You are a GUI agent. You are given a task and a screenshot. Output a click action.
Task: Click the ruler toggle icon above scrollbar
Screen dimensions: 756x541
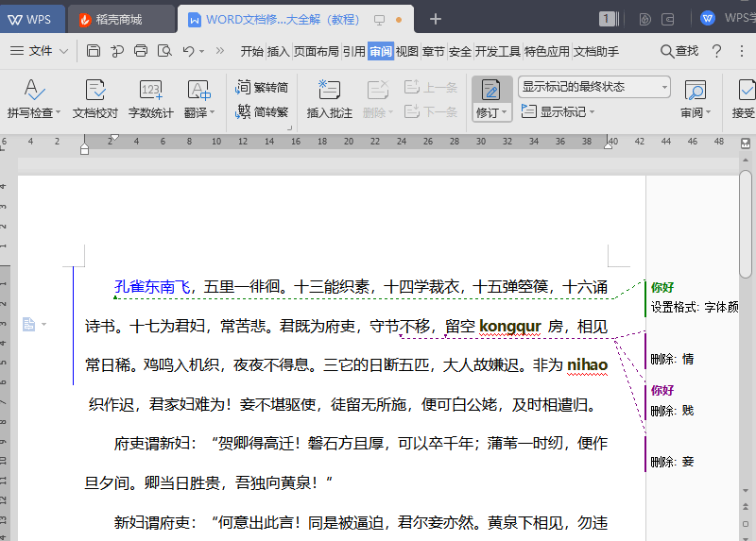(x=746, y=144)
